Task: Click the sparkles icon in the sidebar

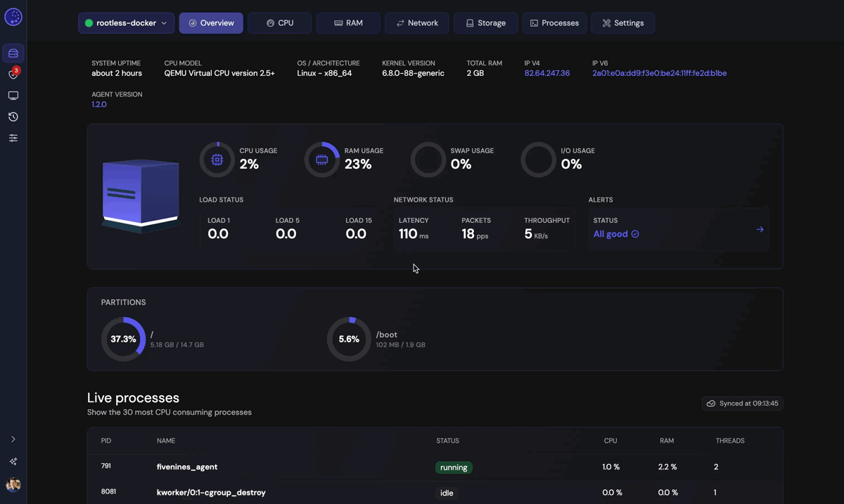Action: tap(13, 461)
